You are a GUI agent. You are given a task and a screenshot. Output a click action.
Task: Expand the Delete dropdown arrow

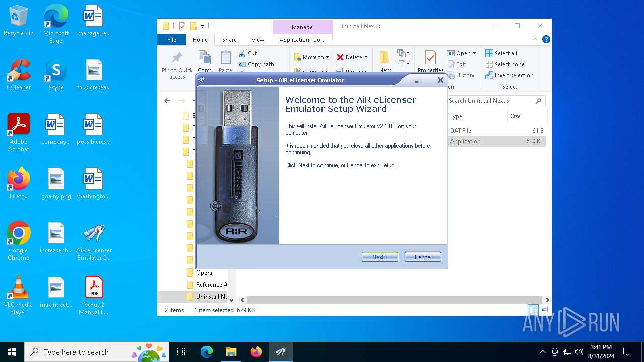(366, 57)
